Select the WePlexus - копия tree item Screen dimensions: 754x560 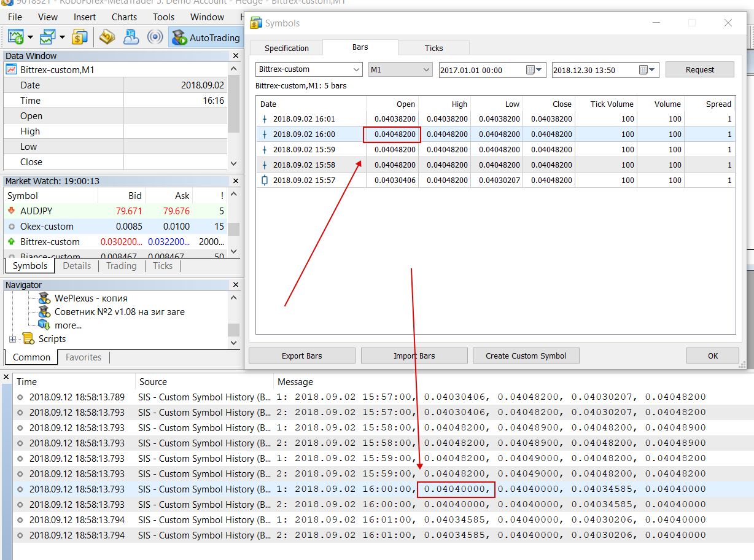[x=91, y=298]
